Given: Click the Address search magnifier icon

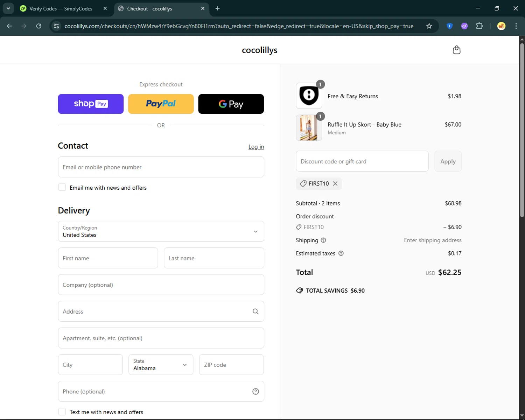Looking at the screenshot, I should [255, 311].
